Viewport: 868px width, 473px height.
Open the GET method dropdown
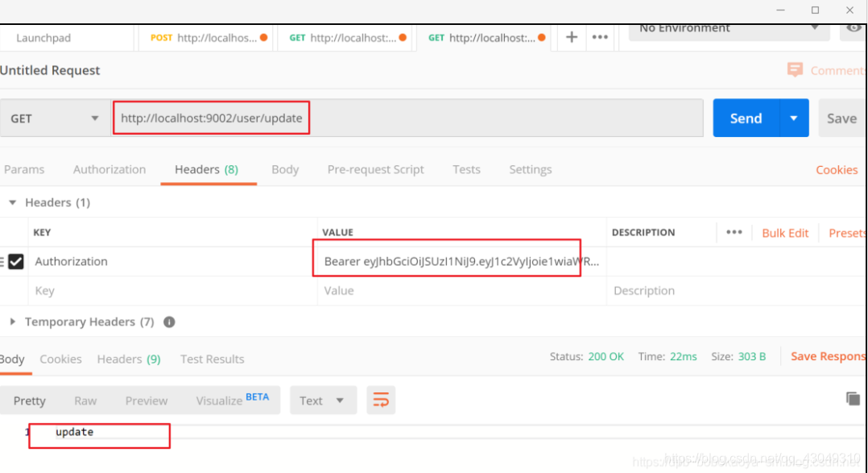click(x=54, y=118)
